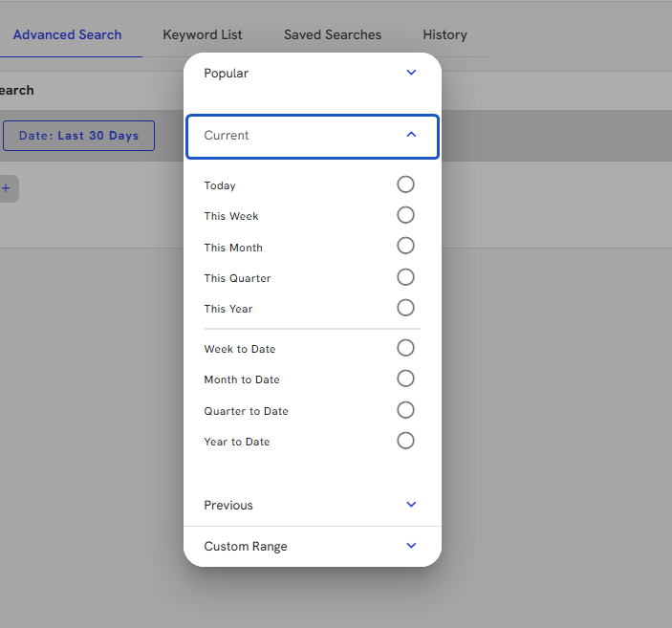The height and width of the screenshot is (628, 672).
Task: Pick Quarter to Date radio button
Action: [x=405, y=410]
